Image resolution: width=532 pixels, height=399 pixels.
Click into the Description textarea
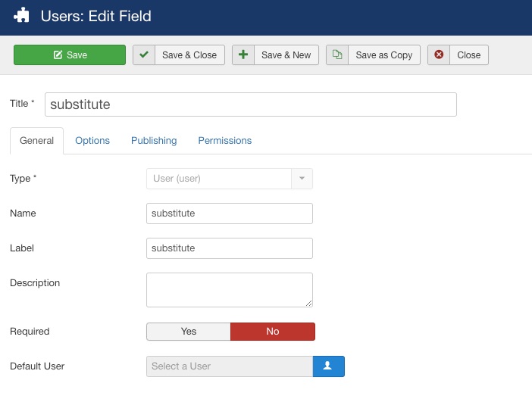pyautogui.click(x=230, y=290)
